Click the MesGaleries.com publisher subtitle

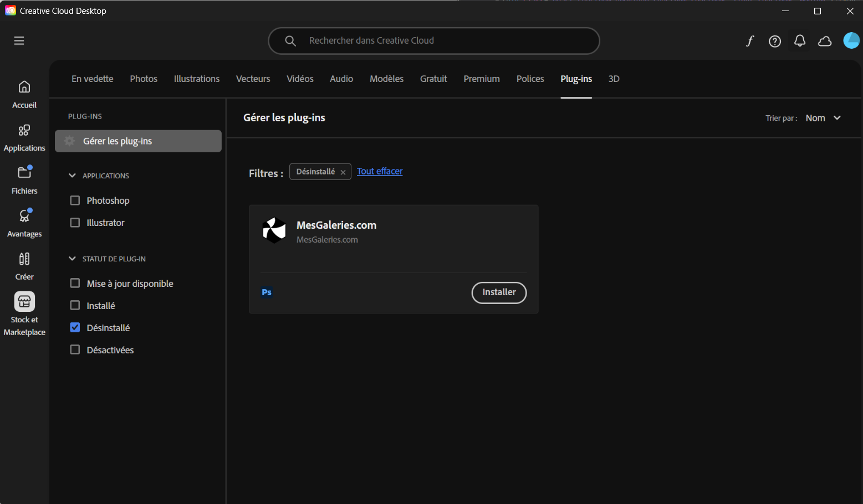[x=327, y=240]
